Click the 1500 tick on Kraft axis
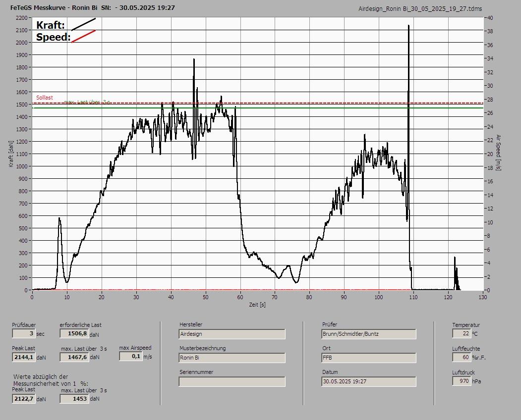Image resolution: width=521 pixels, height=420 pixels. coord(21,105)
